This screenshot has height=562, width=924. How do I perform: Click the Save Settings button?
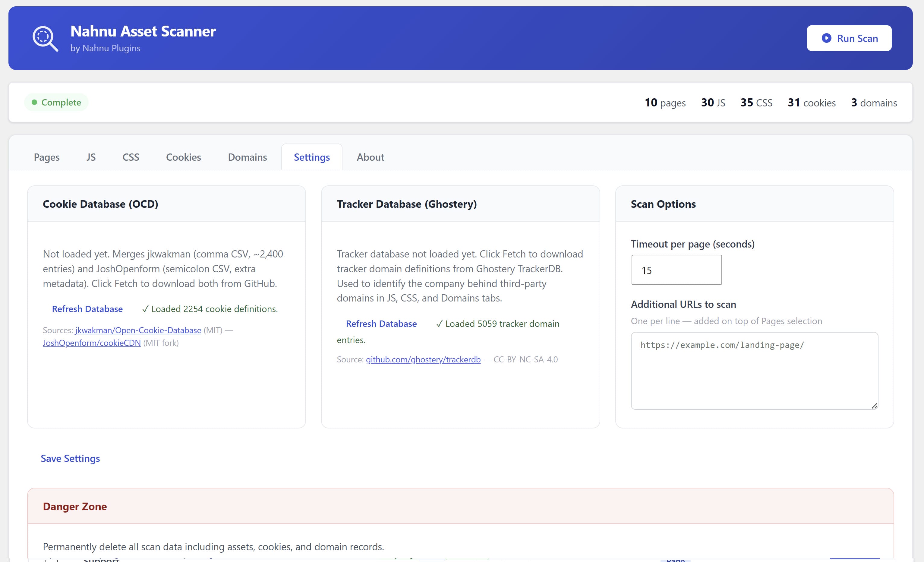(71, 459)
